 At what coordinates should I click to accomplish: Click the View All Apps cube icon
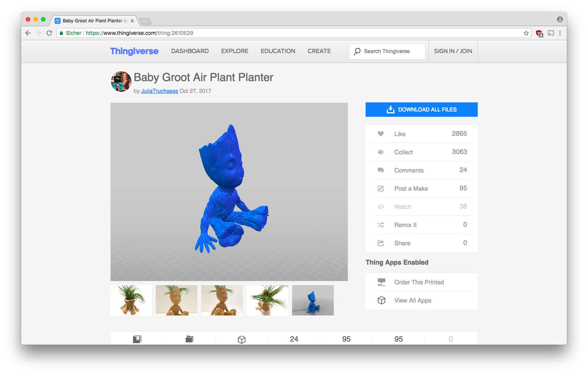click(381, 300)
